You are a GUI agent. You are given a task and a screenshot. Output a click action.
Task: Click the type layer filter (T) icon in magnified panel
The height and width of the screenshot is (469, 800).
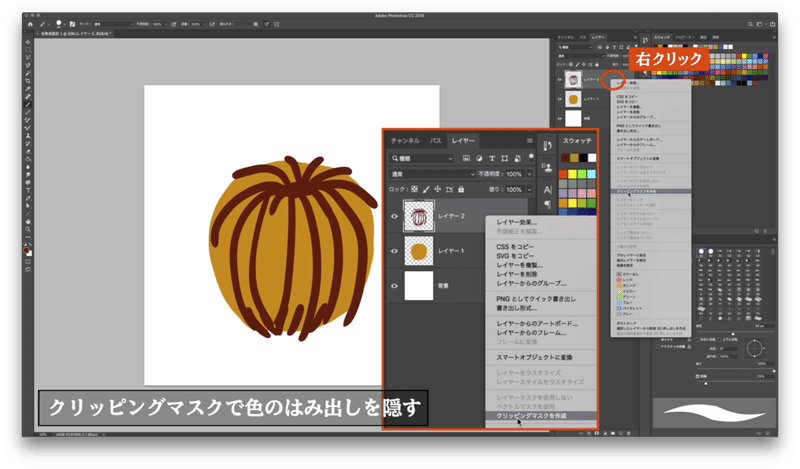tap(492, 159)
